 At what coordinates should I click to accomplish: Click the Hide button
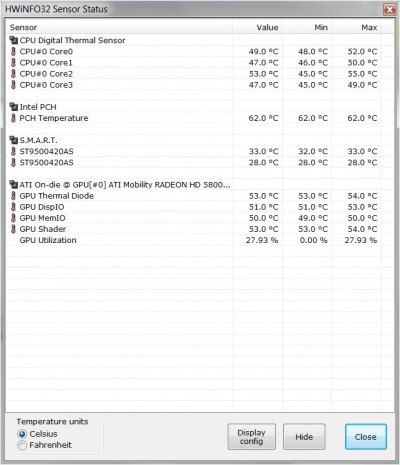(304, 437)
